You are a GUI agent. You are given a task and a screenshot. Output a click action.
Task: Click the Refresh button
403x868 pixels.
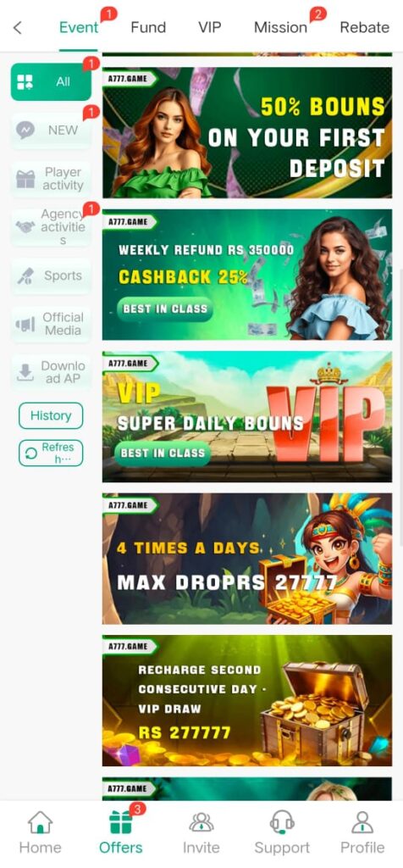[x=51, y=453]
